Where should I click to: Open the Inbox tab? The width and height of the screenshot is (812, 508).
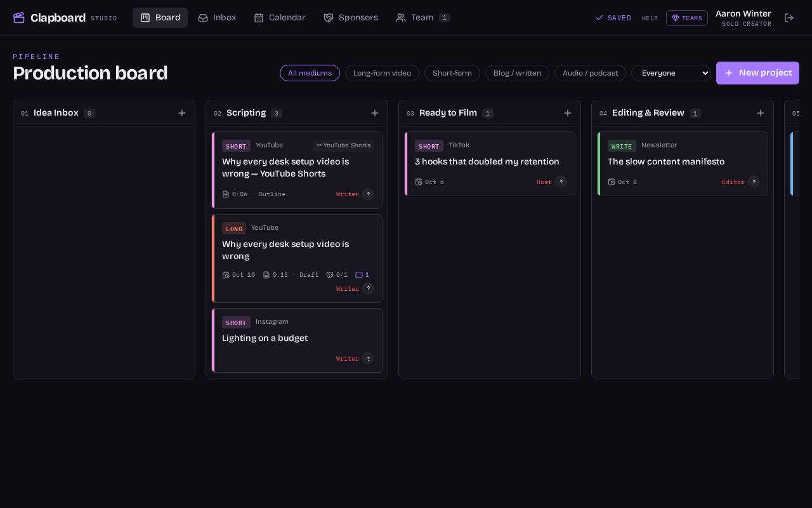217,18
